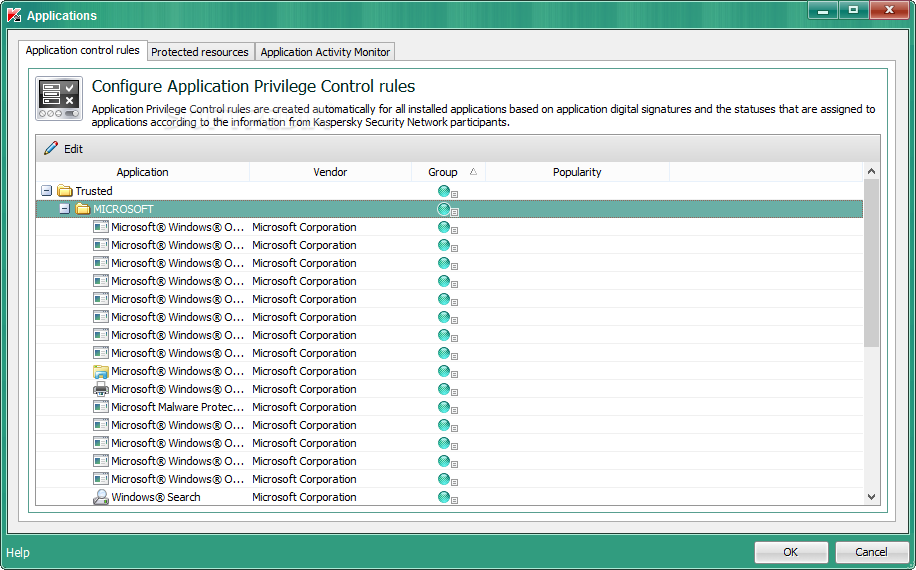The image size is (916, 570).
Task: Open the Help link
Action: pos(18,552)
